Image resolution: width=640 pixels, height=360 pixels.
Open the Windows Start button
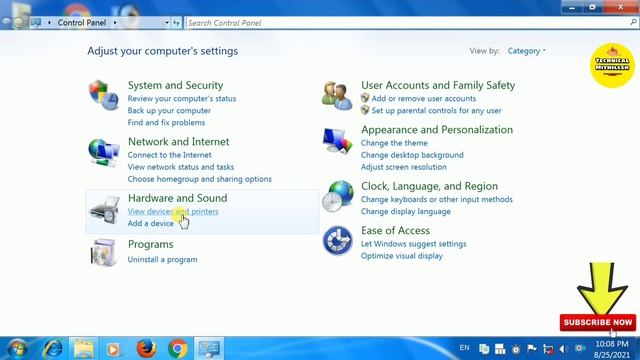click(17, 349)
